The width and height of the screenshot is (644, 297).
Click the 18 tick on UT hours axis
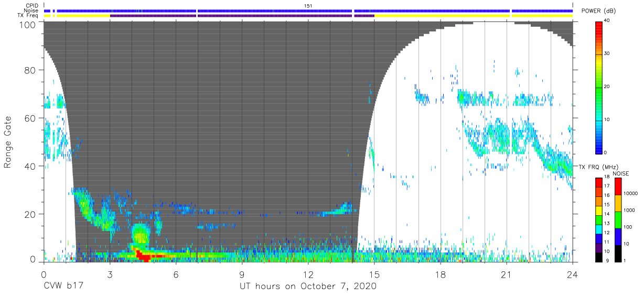point(440,273)
